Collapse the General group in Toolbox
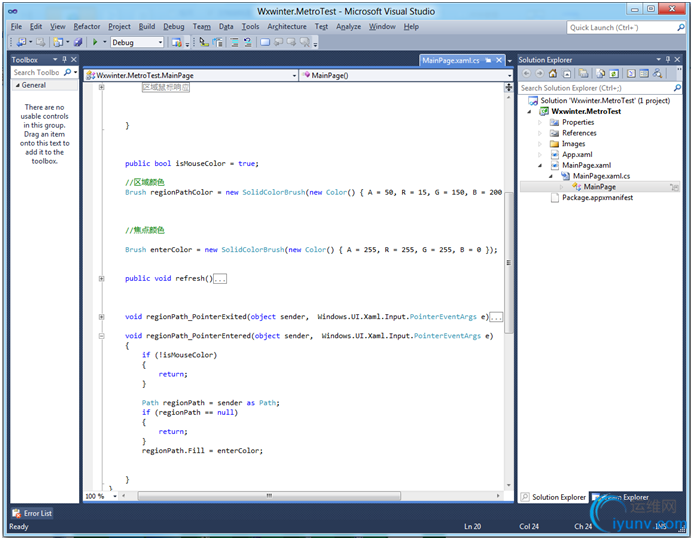 [16, 85]
